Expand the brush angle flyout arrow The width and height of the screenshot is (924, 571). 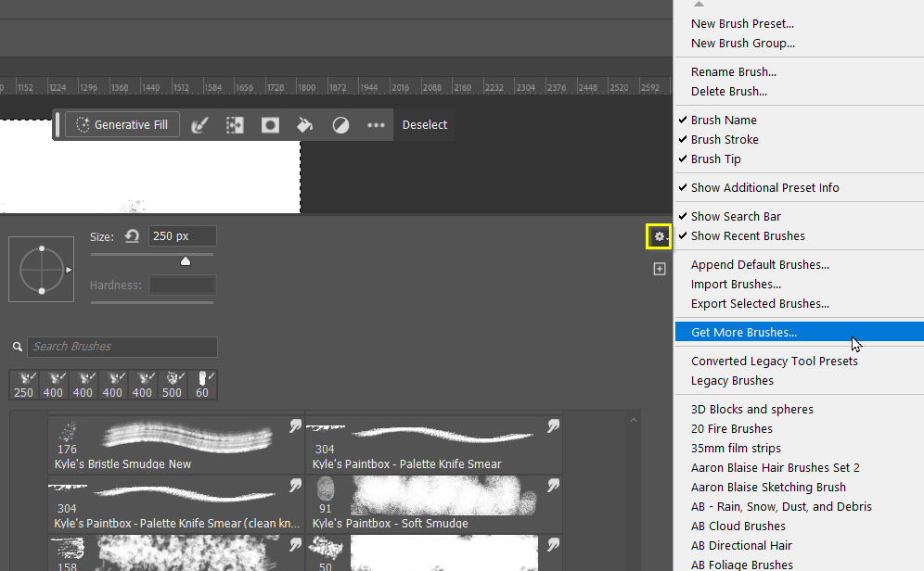pyautogui.click(x=69, y=272)
